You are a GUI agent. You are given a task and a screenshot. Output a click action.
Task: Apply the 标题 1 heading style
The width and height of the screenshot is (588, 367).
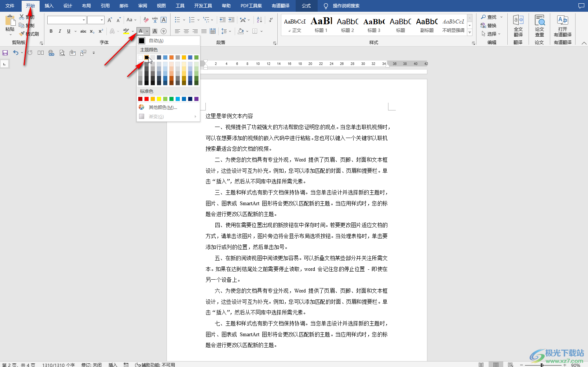[x=321, y=25]
